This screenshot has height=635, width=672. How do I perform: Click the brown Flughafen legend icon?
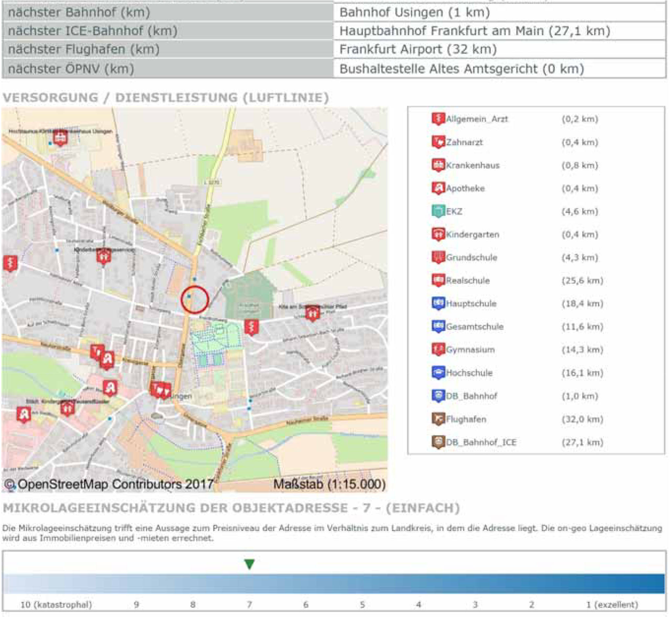click(x=438, y=419)
